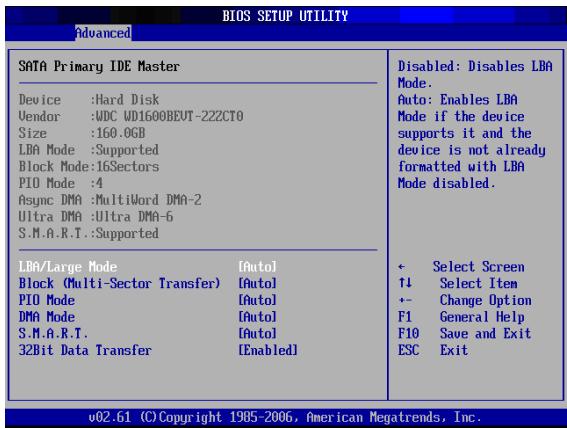Viewport: 567px width, 428px height.
Task: Click the 'Disabled: Disables LBA Mode' help text
Action: pos(475,75)
